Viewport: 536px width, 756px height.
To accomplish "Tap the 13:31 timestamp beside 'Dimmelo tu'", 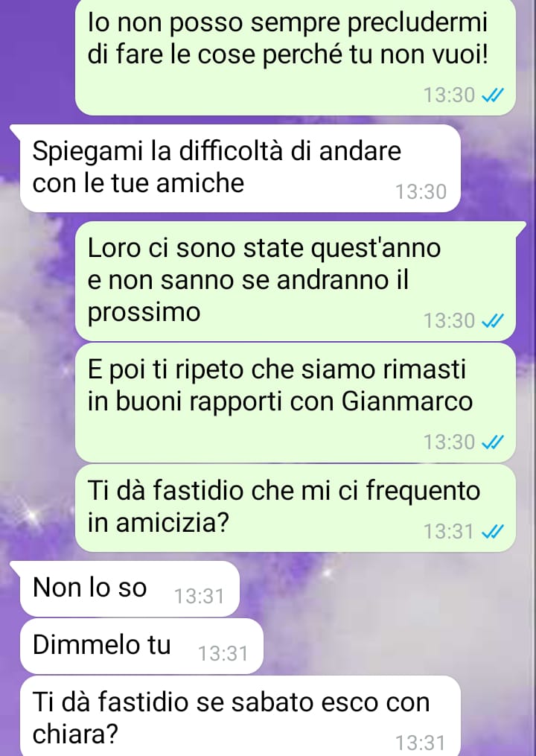I will point(223,654).
